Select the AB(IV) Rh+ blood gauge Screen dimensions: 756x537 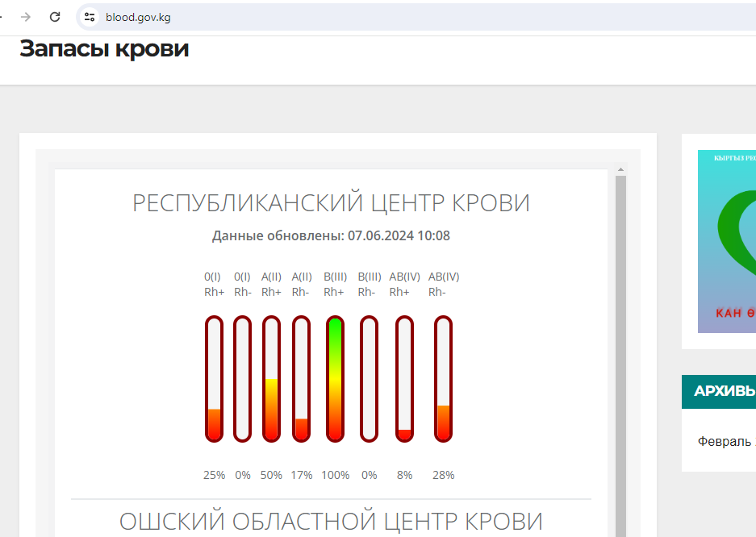point(404,379)
